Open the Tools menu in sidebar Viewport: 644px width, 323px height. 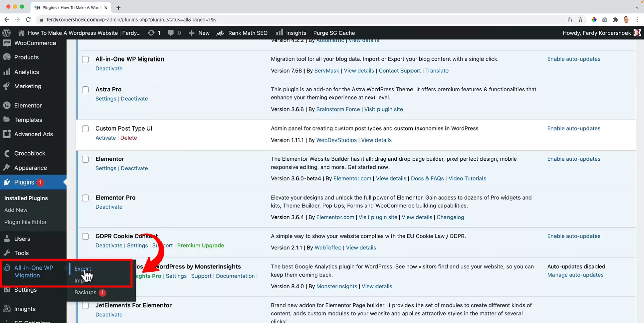point(21,253)
